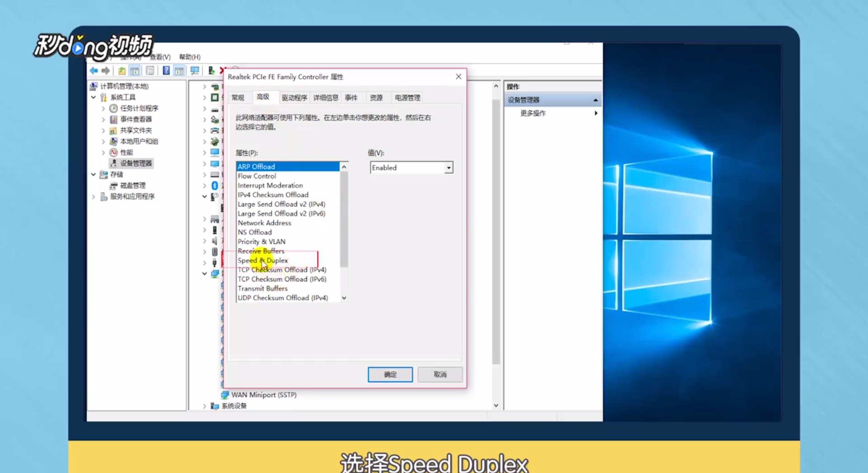Click 更多操作 in the actions pane
Screen dimensions: 868x473
(x=533, y=113)
